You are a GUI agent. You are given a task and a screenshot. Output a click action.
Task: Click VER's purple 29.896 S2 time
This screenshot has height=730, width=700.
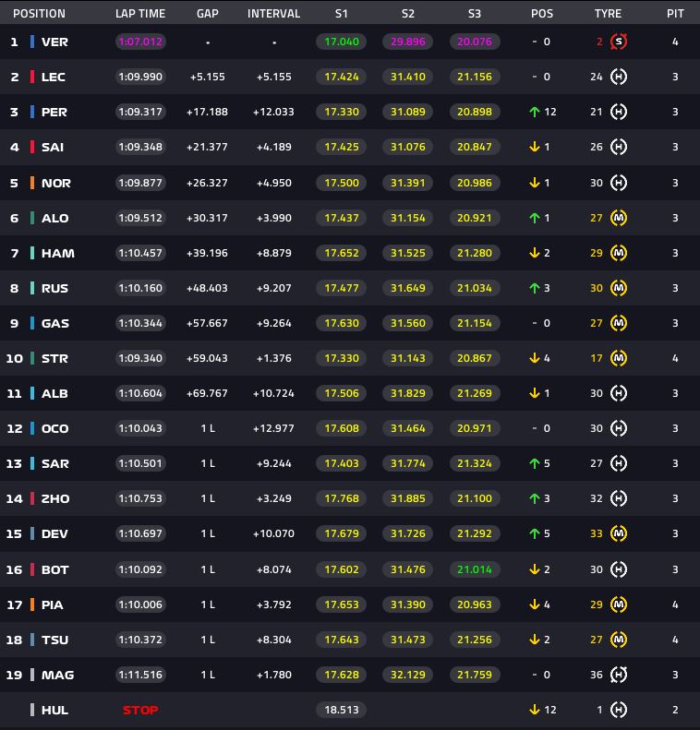click(x=407, y=42)
